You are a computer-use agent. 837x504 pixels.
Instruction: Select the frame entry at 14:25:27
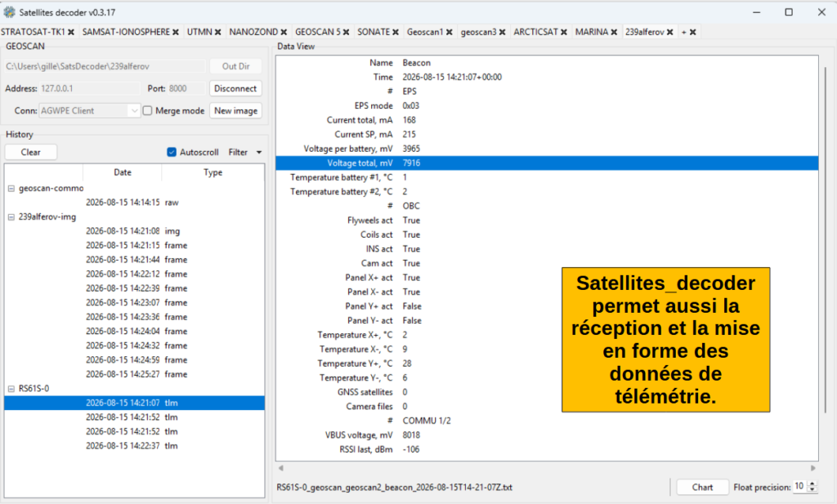134,374
